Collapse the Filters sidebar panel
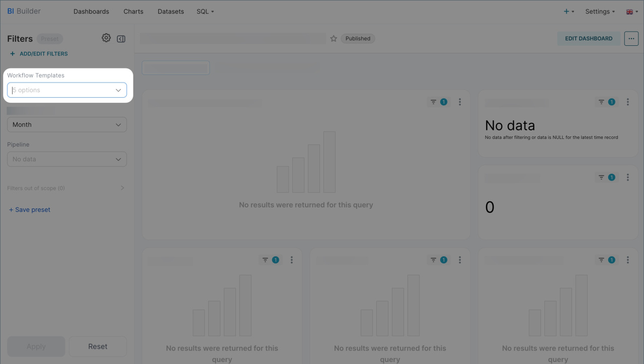 pyautogui.click(x=121, y=39)
